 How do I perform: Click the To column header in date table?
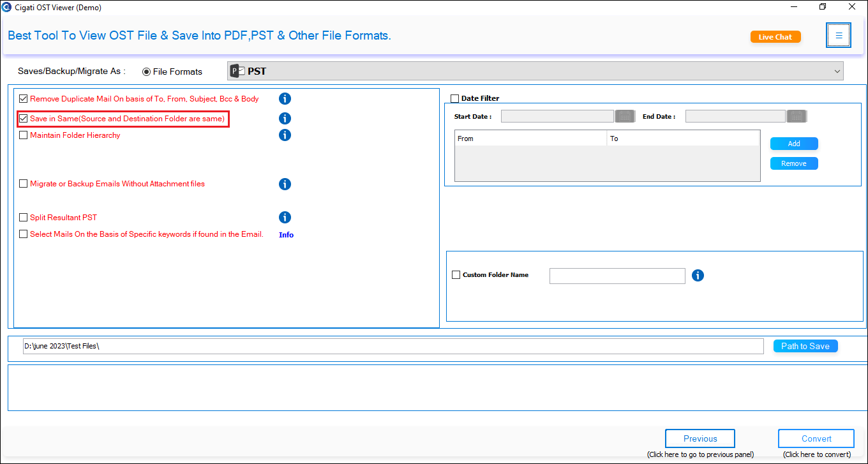(684, 138)
